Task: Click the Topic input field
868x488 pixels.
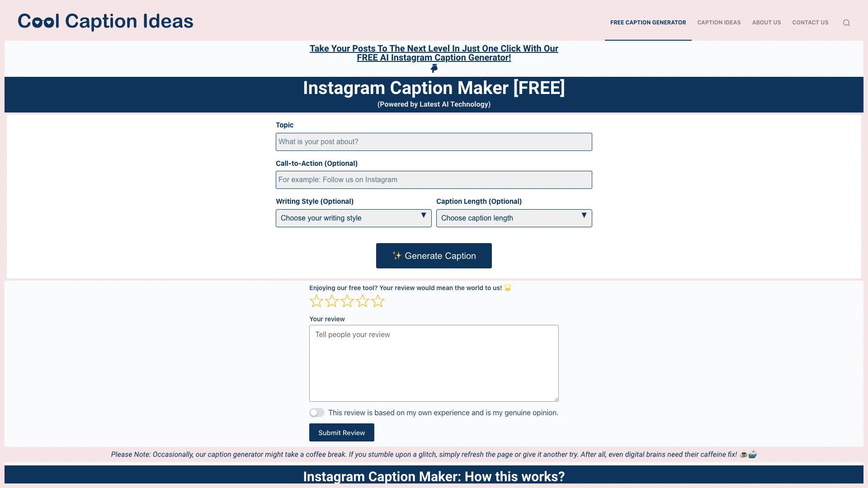Action: click(x=434, y=141)
